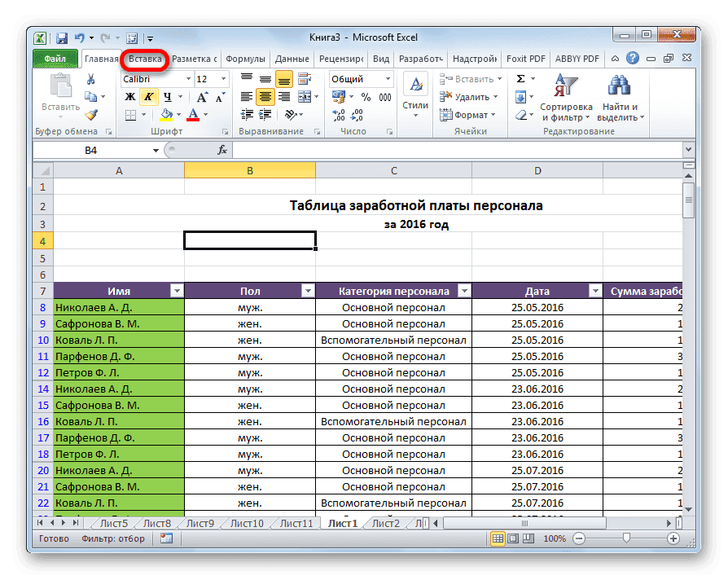Expand the fill color dropdown arrow

coord(178,114)
